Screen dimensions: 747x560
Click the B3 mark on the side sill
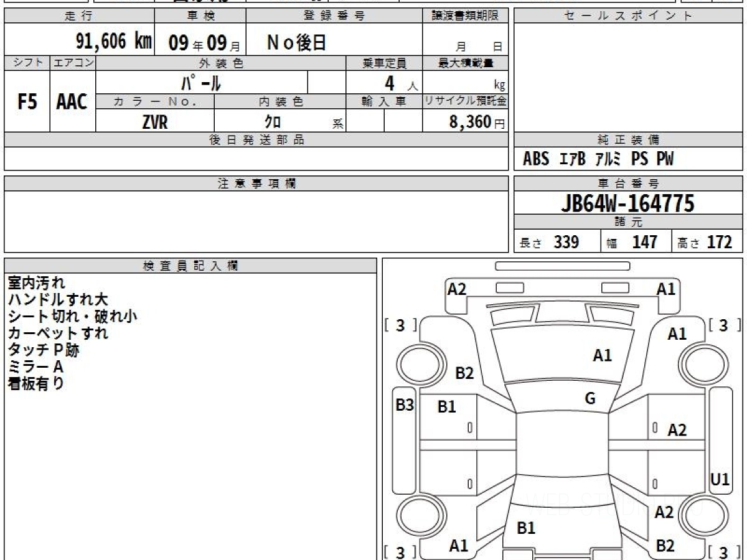coord(405,405)
